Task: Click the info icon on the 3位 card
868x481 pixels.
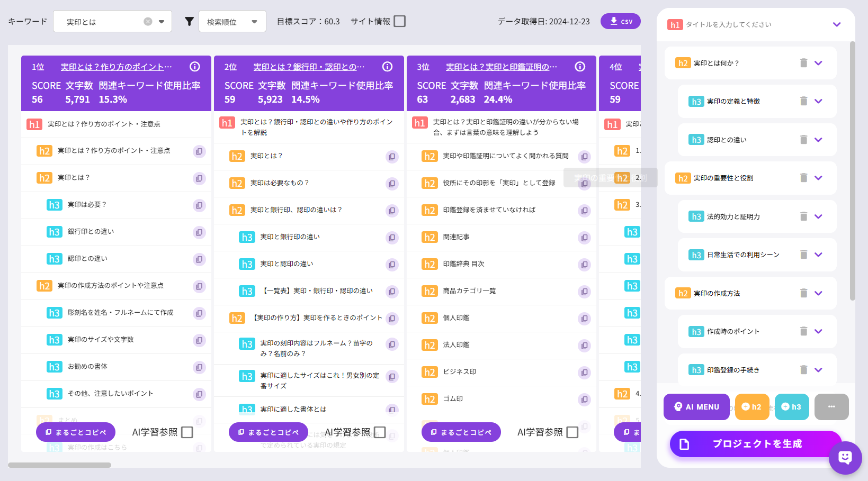Action: coord(580,67)
